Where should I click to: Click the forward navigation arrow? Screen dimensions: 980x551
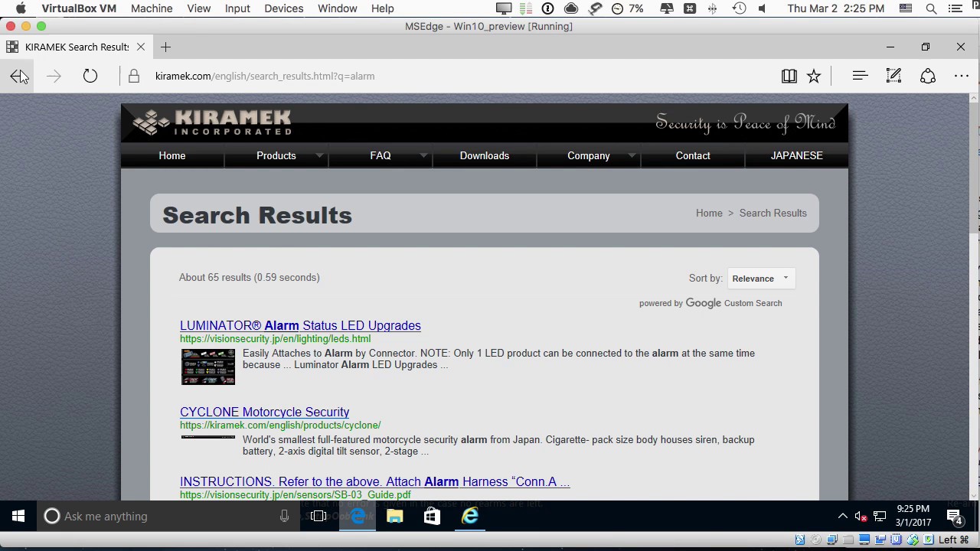54,76
